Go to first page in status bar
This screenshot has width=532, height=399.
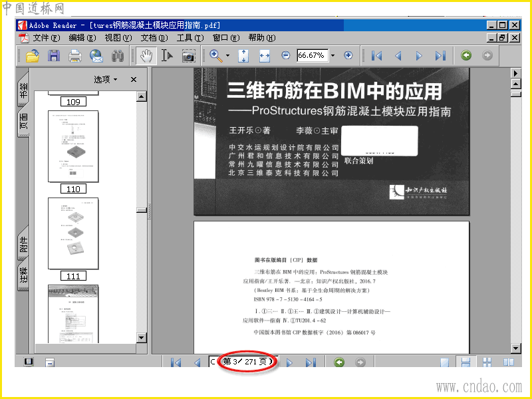[176, 362]
